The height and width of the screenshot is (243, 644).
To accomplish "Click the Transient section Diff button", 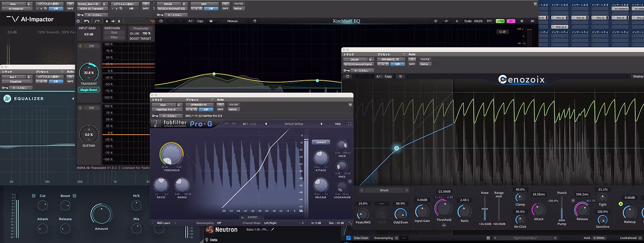I will pos(91,46).
